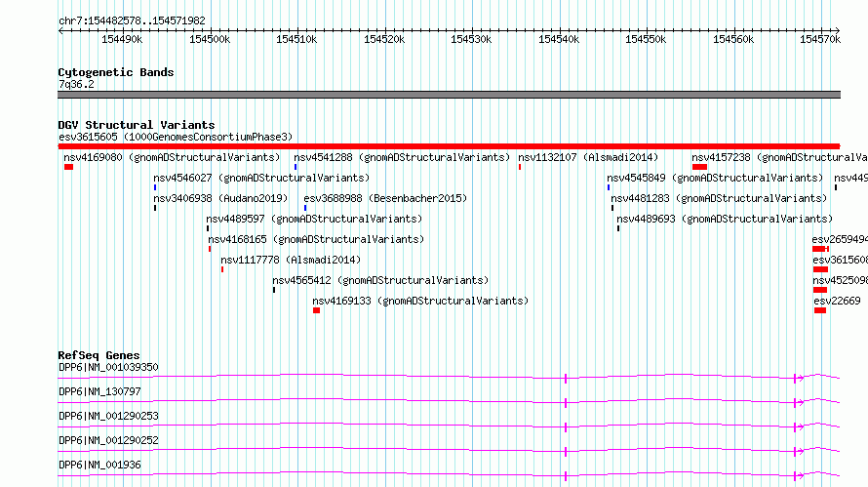The height and width of the screenshot is (487, 868).
Task: Select the esv22669 red variant block
Action: coord(820,310)
